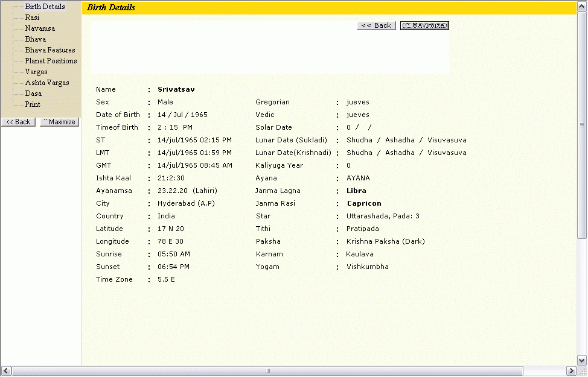Open Bhava Features from the sidebar
The width and height of the screenshot is (588, 377).
(50, 50)
